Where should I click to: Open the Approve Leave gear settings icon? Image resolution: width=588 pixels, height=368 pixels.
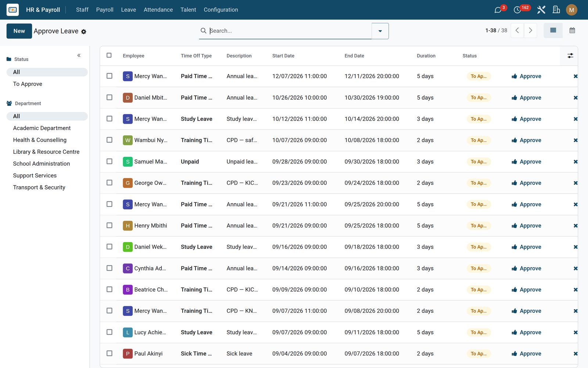tap(84, 32)
